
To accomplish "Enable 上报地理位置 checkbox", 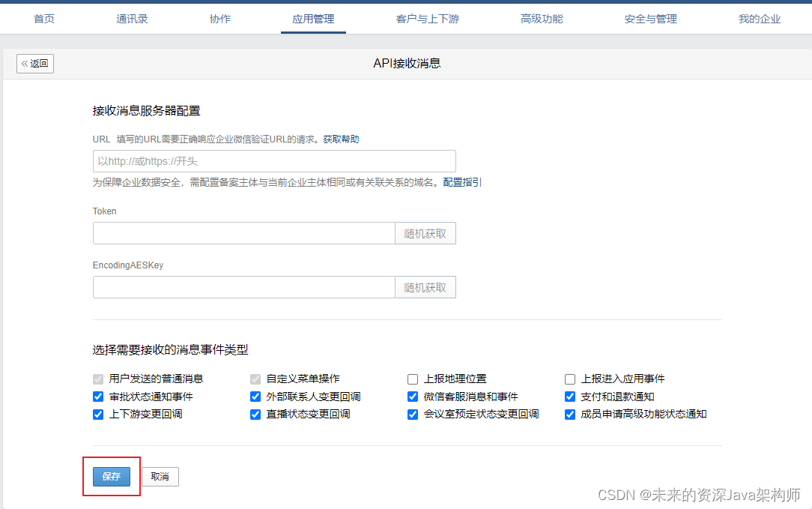I will [x=413, y=379].
